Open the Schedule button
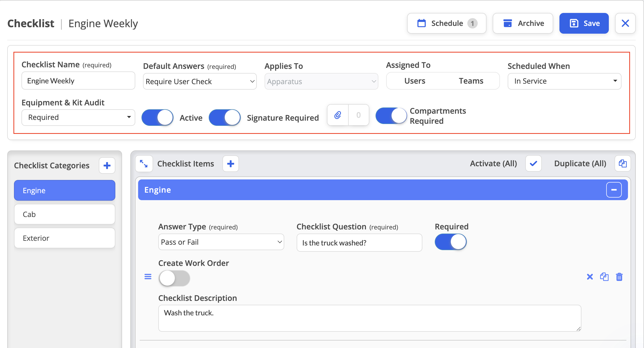644x348 pixels. point(447,23)
